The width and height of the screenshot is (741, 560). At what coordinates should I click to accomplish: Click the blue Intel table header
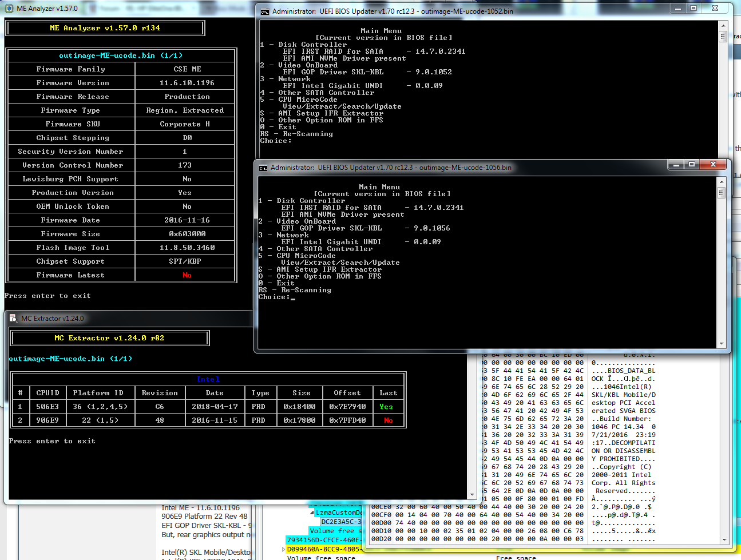click(x=208, y=379)
